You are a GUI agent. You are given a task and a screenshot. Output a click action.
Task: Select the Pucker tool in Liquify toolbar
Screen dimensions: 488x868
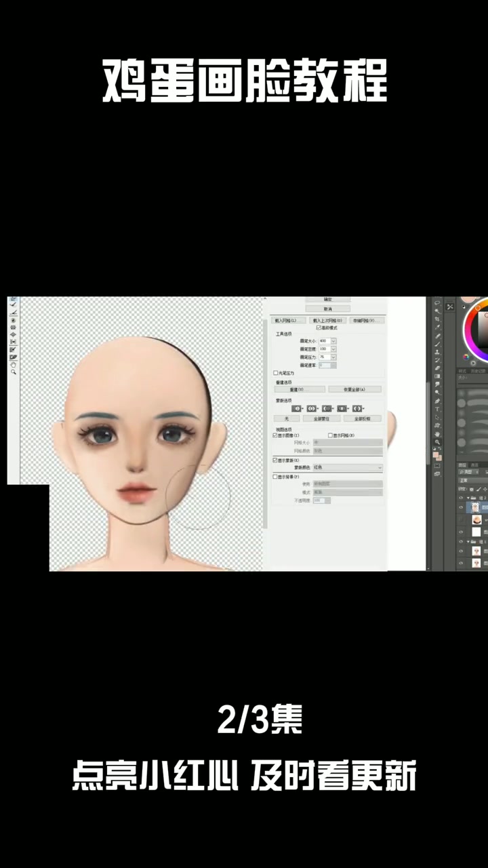click(x=13, y=328)
